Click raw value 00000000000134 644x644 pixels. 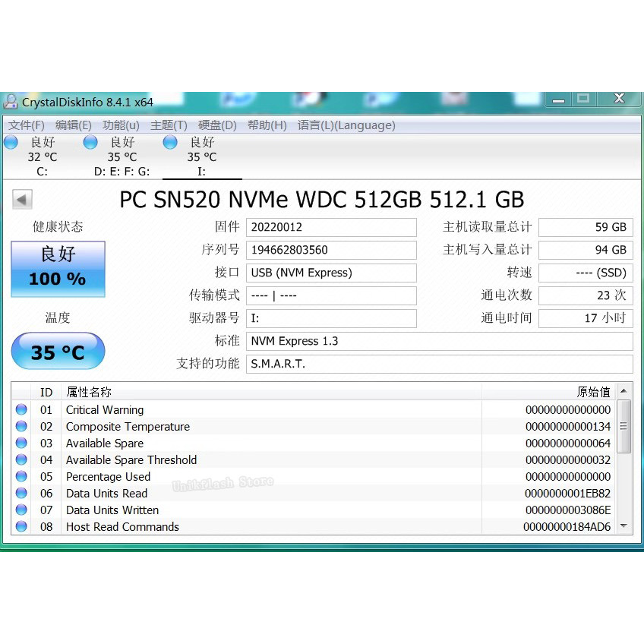tap(568, 426)
